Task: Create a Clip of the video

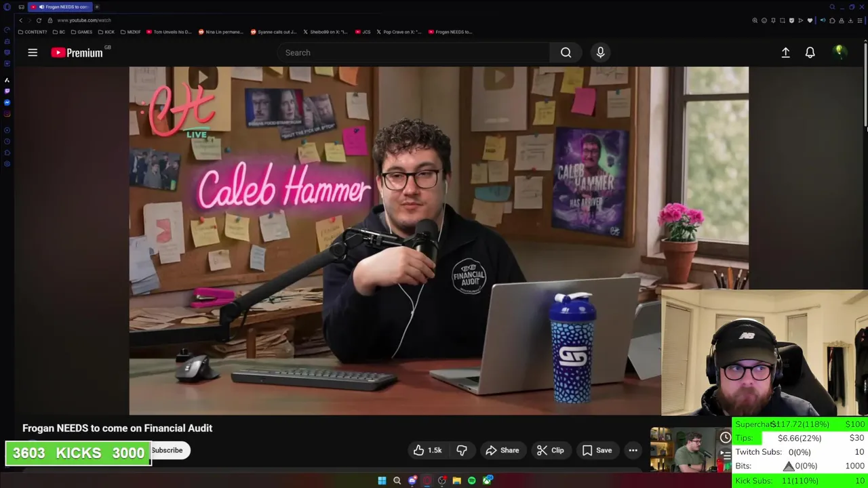Action: coord(549,450)
